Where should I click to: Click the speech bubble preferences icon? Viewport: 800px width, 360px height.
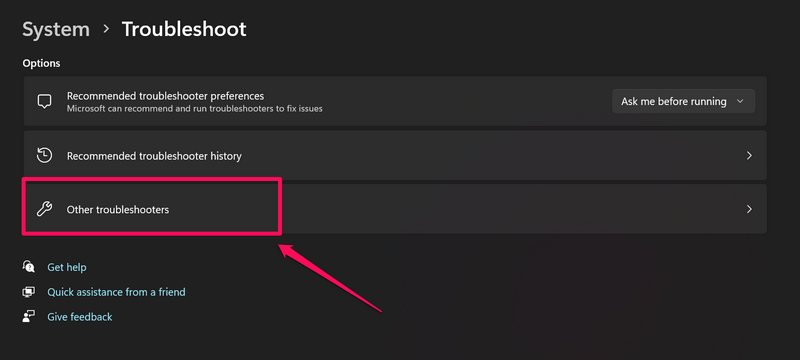pos(44,101)
